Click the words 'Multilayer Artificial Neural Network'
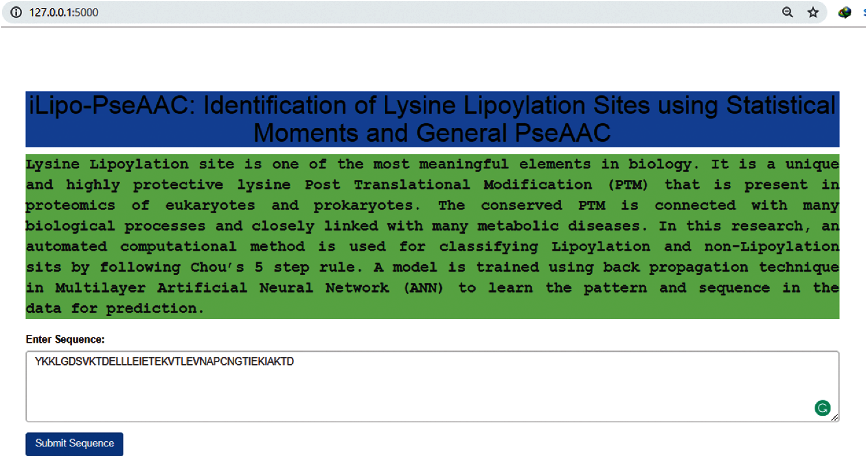868x458 pixels. (x=222, y=288)
